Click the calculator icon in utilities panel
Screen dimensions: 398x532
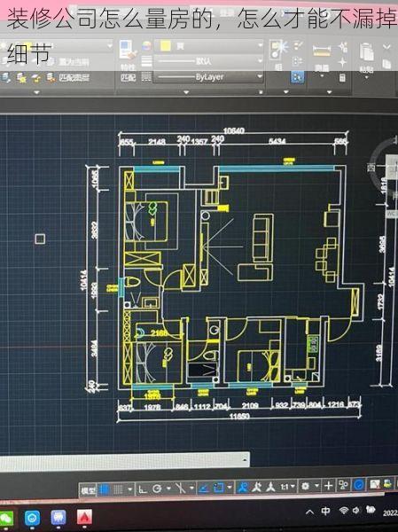(342, 78)
